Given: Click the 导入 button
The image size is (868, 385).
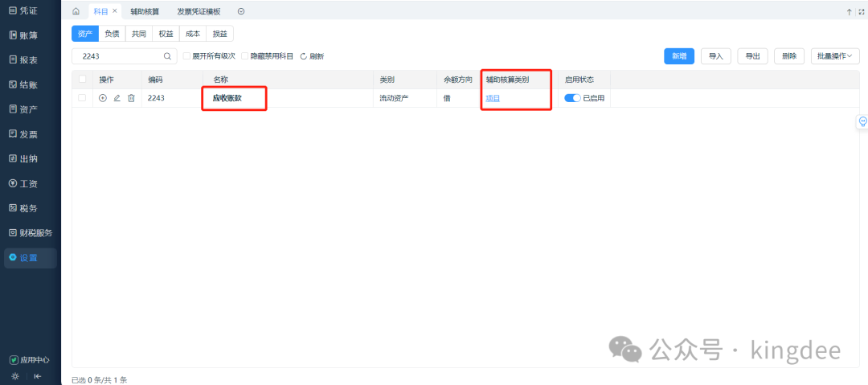Looking at the screenshot, I should [x=716, y=56].
